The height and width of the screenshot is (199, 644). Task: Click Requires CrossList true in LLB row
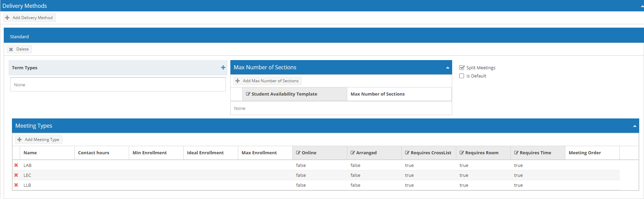(409, 185)
